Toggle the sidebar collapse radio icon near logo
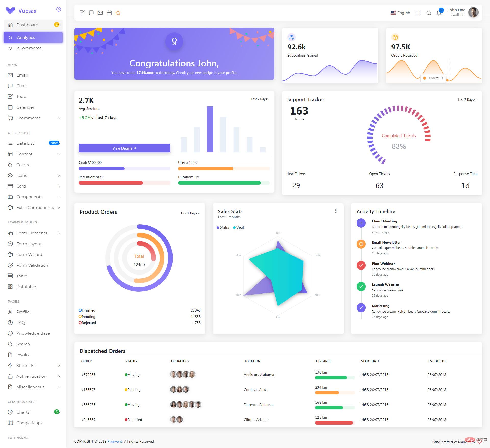The image size is (490, 448). tap(59, 9)
